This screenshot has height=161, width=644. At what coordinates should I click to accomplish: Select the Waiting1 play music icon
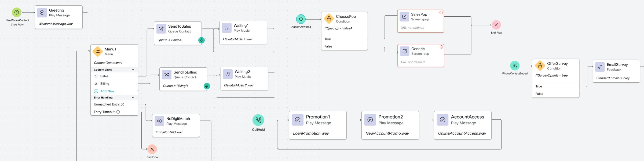pyautogui.click(x=227, y=28)
